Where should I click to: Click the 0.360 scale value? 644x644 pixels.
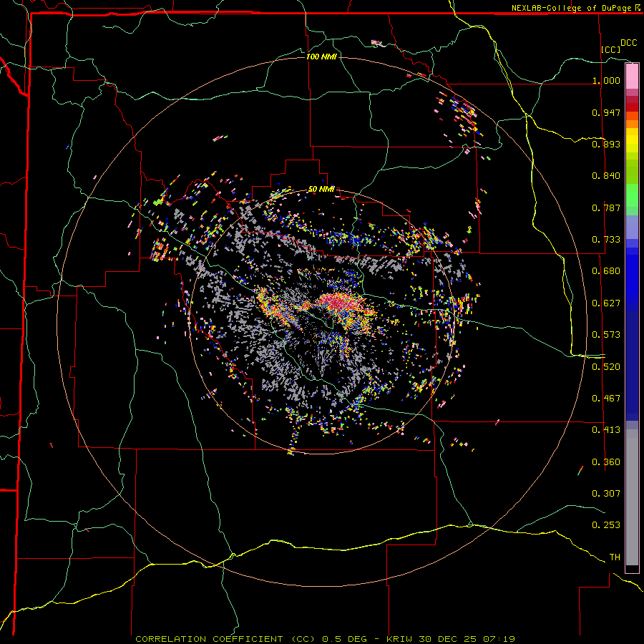[x=606, y=462]
